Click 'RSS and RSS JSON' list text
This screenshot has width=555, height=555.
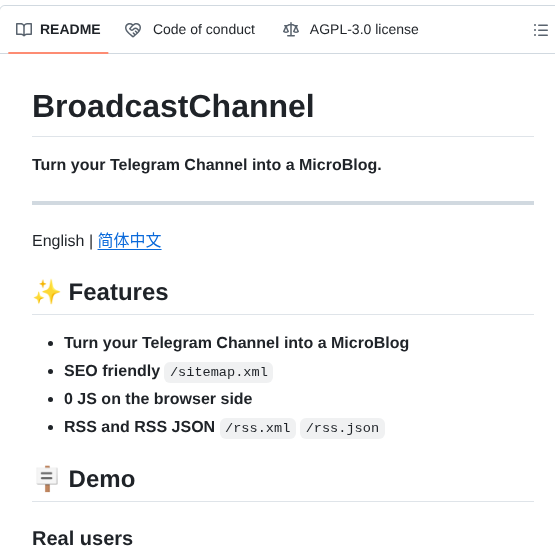(139, 427)
